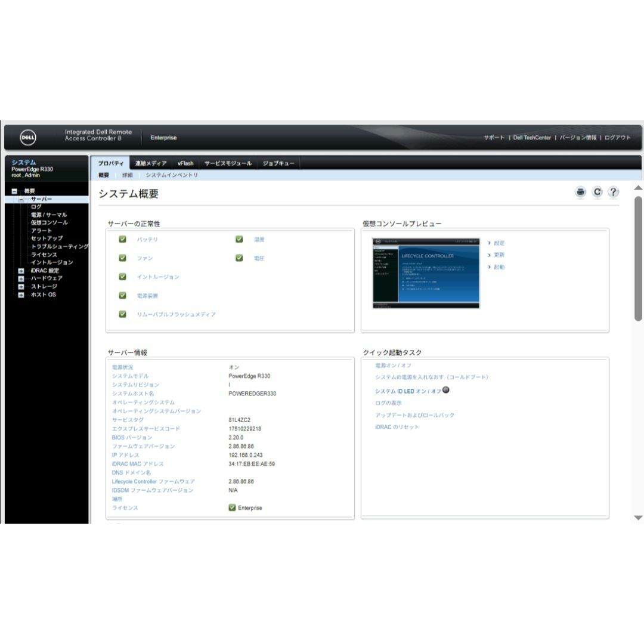This screenshot has width=644, height=644.
Task: Click the arrow beside 設定 link
Action: coord(489,243)
